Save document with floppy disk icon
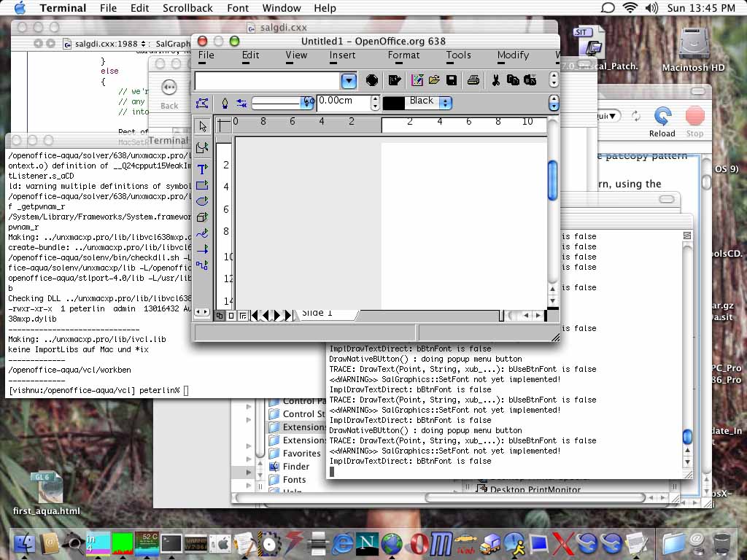This screenshot has height=560, width=747. click(x=452, y=80)
